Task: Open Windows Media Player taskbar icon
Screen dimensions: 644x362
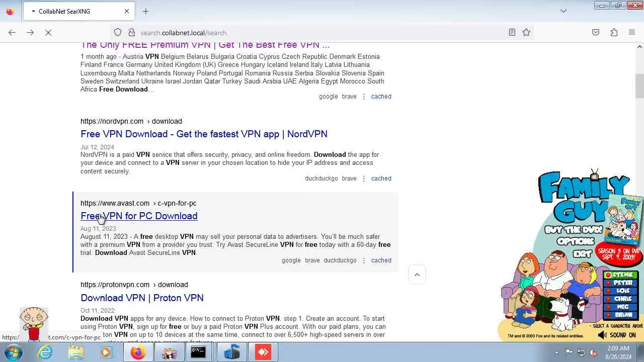Action: coord(106,352)
